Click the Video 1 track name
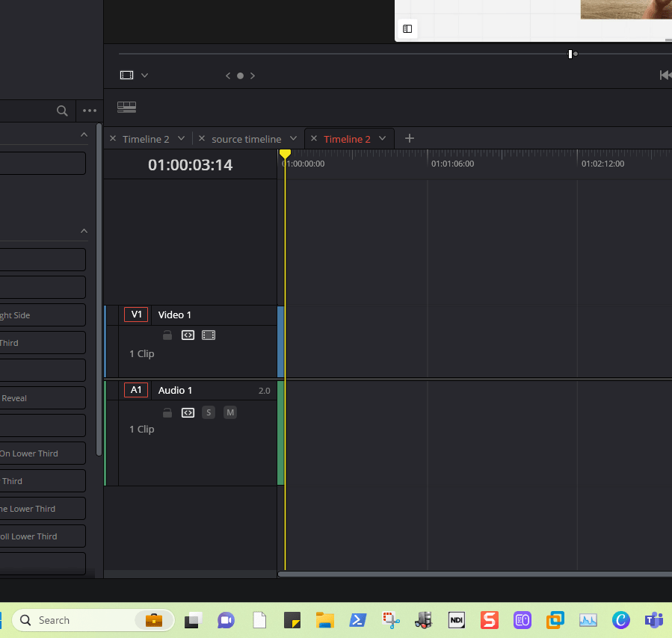 pos(174,315)
